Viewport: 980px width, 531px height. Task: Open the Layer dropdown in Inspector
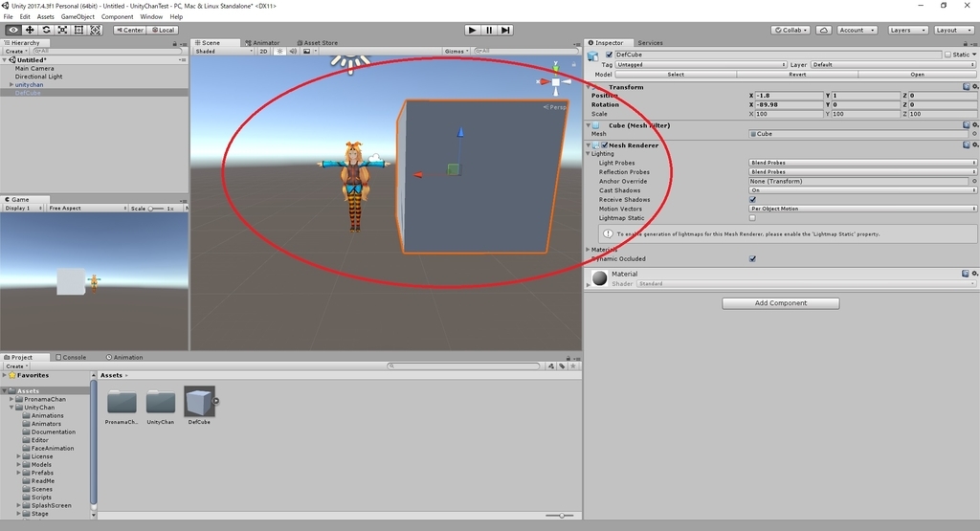tap(893, 64)
